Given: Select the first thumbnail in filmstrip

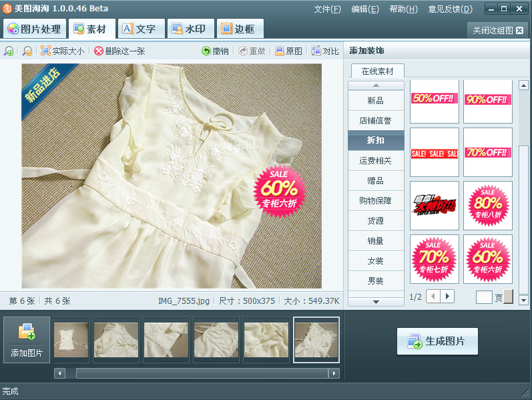Looking at the screenshot, I should [71, 340].
